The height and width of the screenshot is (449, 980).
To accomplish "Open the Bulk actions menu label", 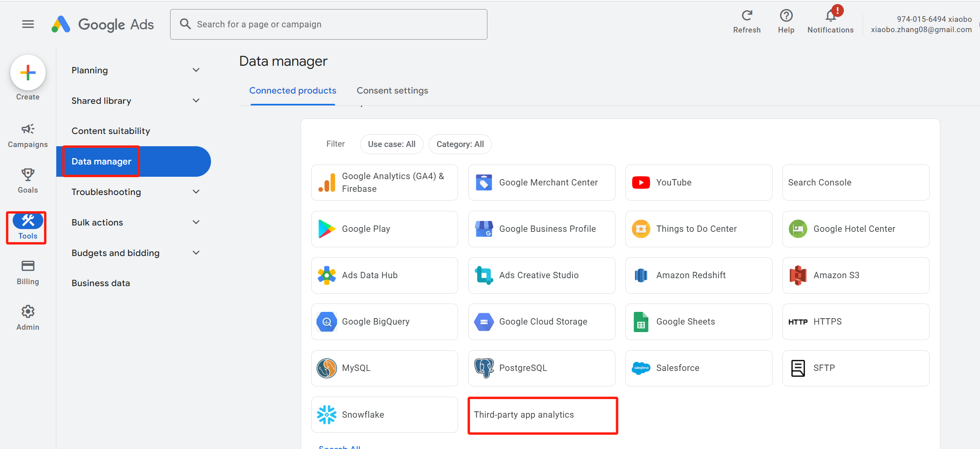I will [x=97, y=223].
